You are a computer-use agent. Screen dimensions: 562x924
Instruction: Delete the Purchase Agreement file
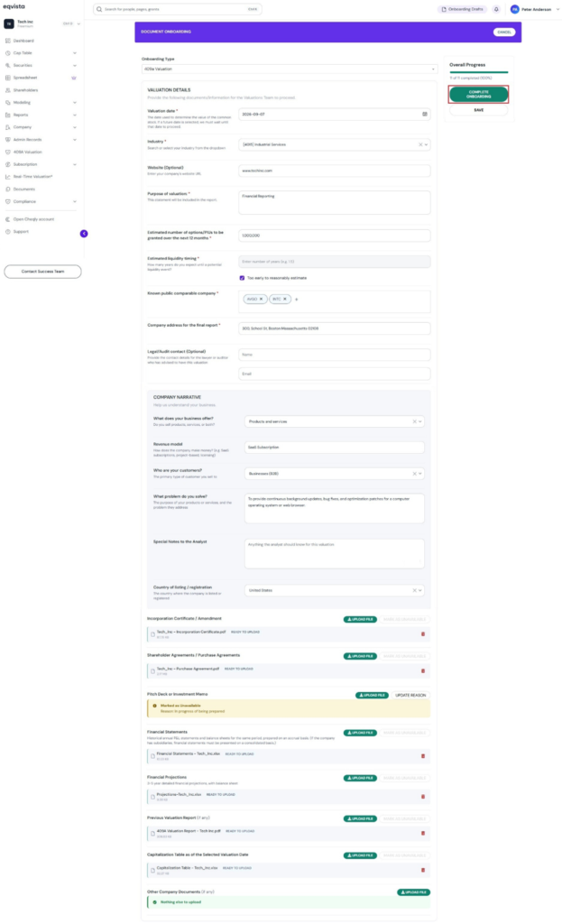(x=423, y=671)
